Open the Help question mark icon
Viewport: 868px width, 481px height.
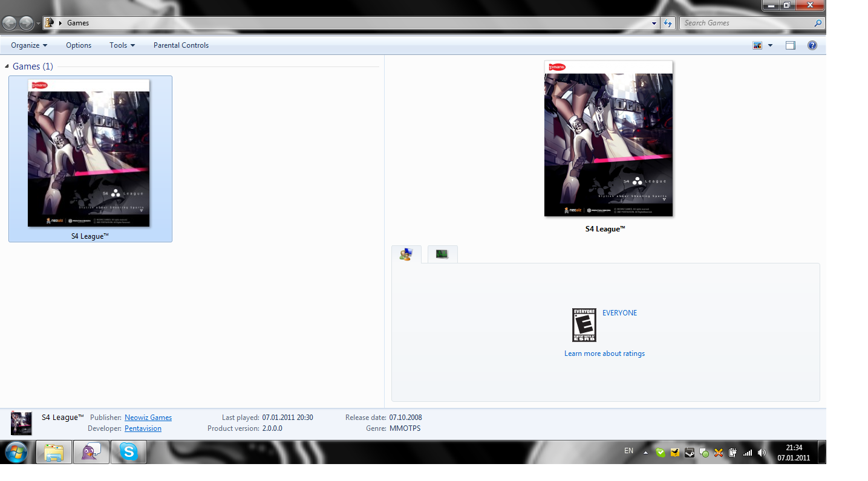pos(812,45)
